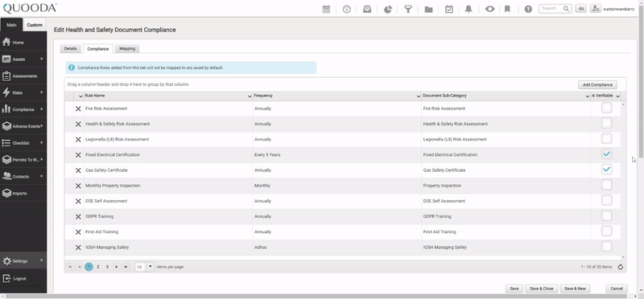Viewport: 644px width, 299px height.
Task: Check Is Verifiable for Fire Risk Assessment
Action: [x=606, y=108]
